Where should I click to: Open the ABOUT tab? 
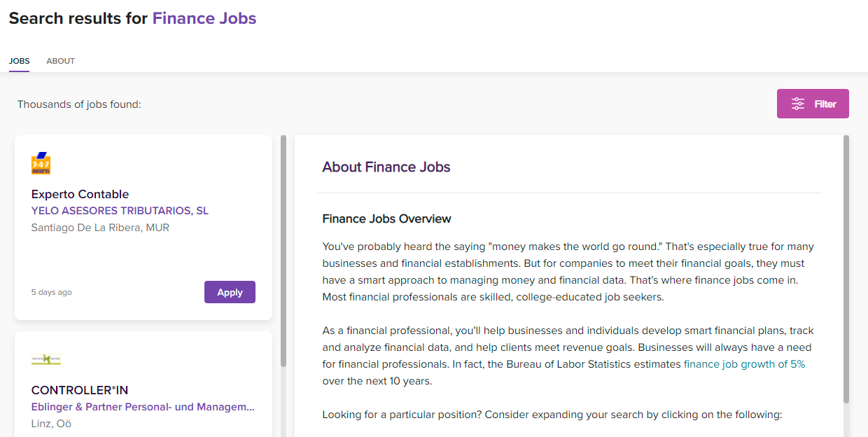61,61
